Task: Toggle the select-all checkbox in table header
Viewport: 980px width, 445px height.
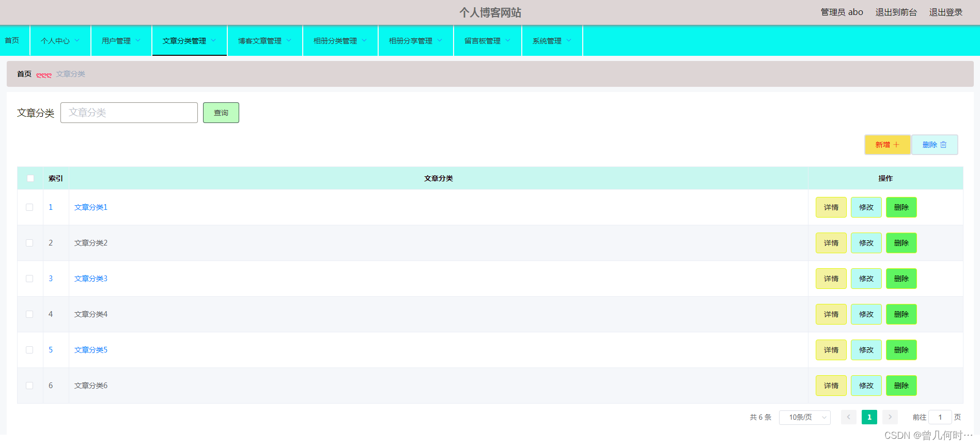Action: pos(30,178)
